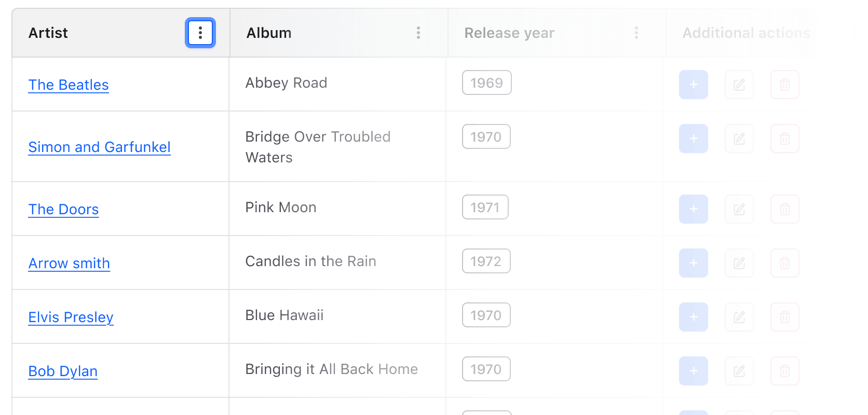
Task: Delete the Candles in the Rain row
Action: [x=784, y=263]
